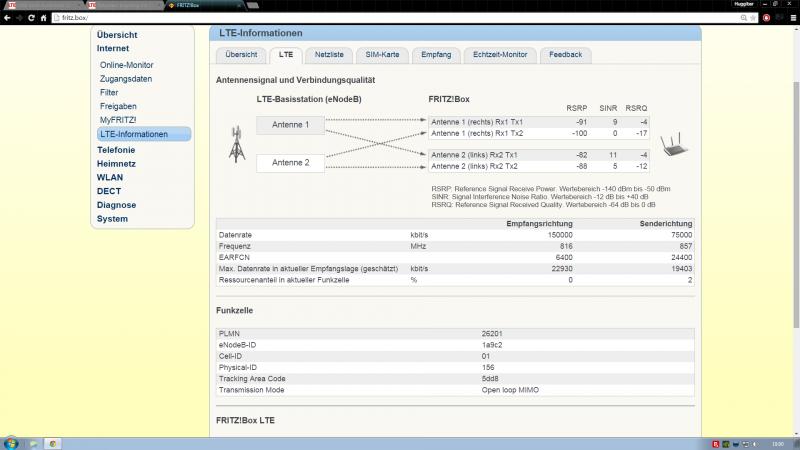The width and height of the screenshot is (800, 450).
Task: Click the Transmission Mode value Open loop MIMO
Action: pos(510,390)
